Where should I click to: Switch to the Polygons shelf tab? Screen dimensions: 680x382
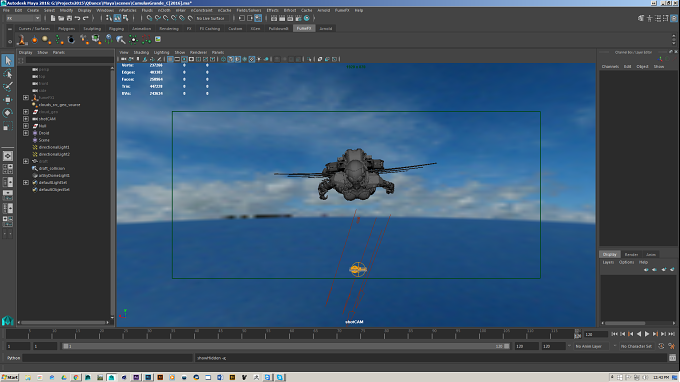click(66, 29)
